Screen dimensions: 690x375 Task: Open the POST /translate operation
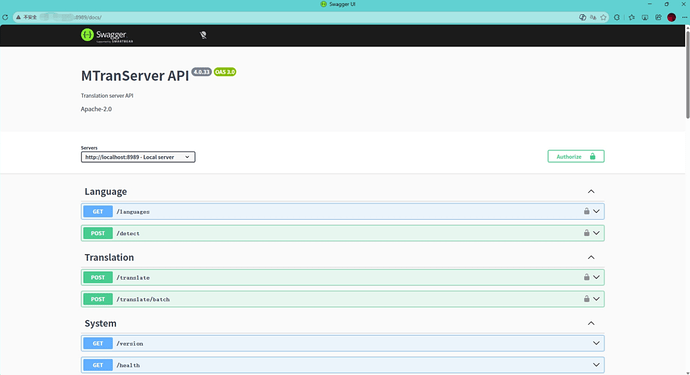point(342,277)
